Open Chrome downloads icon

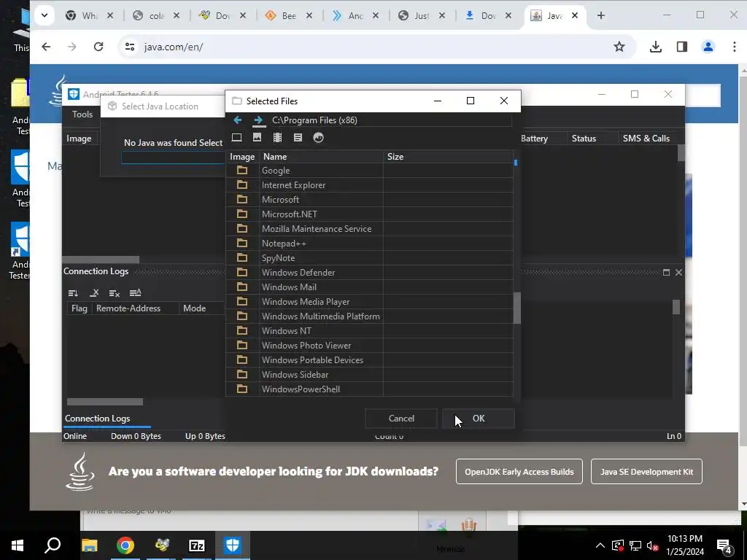coord(656,47)
